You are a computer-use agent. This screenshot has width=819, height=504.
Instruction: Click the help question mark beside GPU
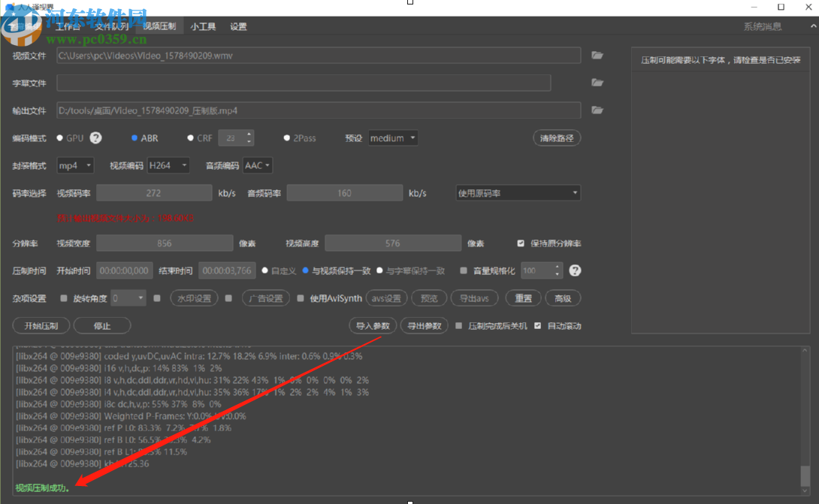(x=96, y=138)
